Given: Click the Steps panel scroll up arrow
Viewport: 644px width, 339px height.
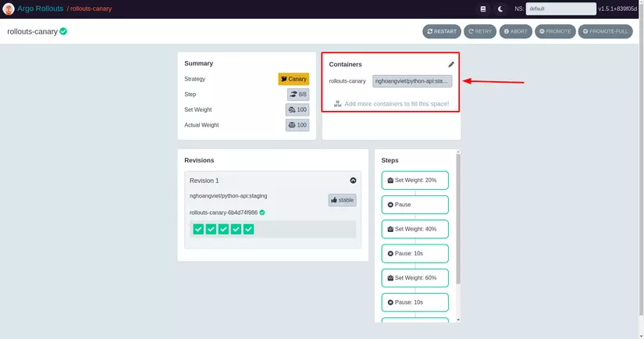Looking at the screenshot, I should [458, 152].
